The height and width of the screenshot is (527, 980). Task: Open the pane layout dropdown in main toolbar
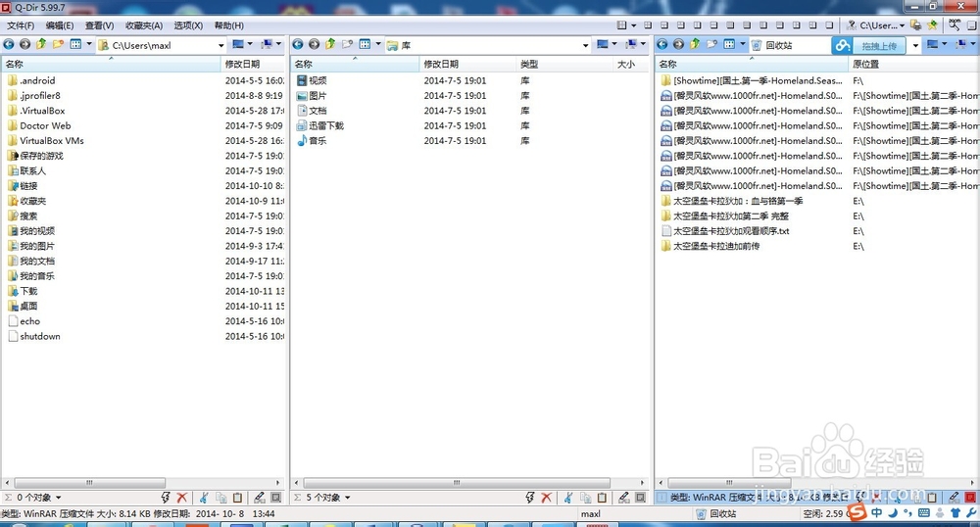tap(634, 25)
